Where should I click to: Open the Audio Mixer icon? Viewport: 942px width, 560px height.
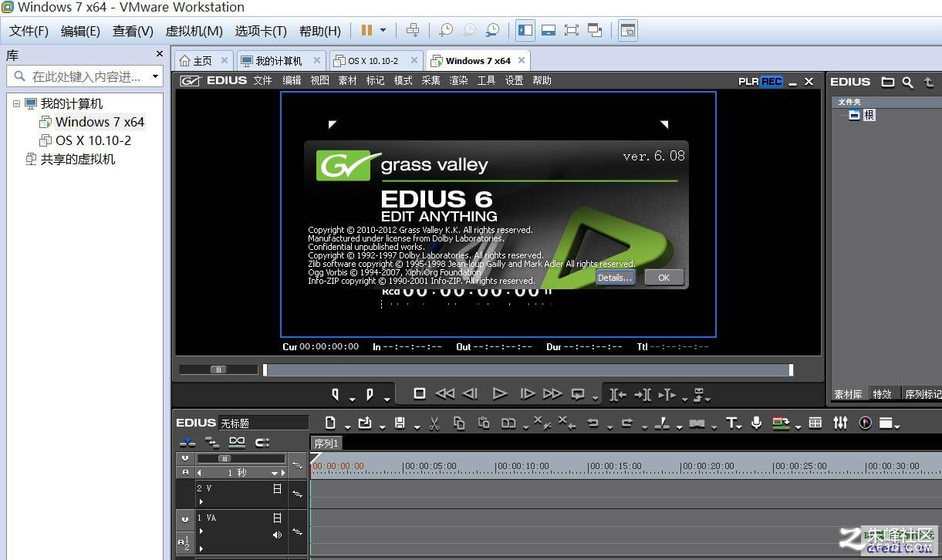pos(840,423)
